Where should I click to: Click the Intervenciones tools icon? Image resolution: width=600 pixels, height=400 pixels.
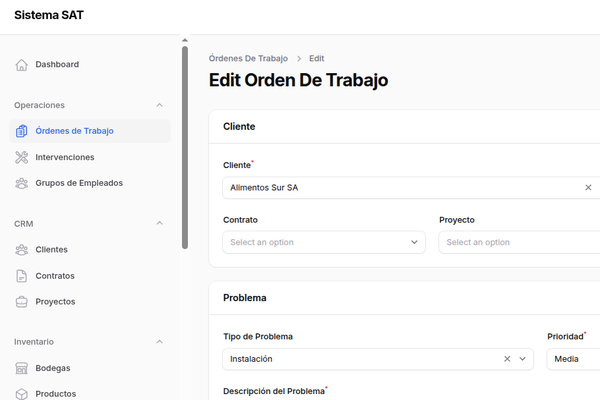click(22, 157)
